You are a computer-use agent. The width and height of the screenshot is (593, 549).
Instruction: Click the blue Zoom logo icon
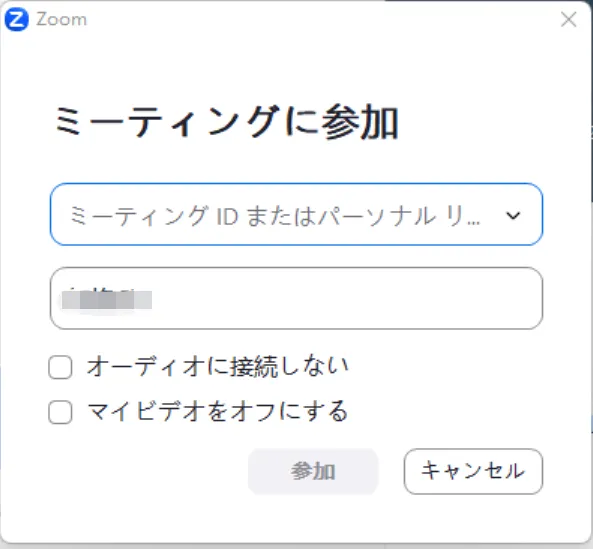pos(16,20)
